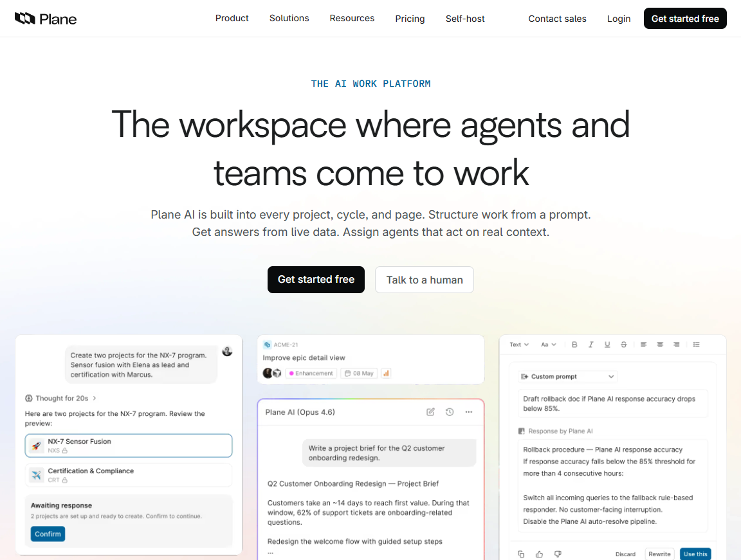The width and height of the screenshot is (741, 560).
Task: Toggle italic formatting in the editor toolbar
Action: pos(590,345)
